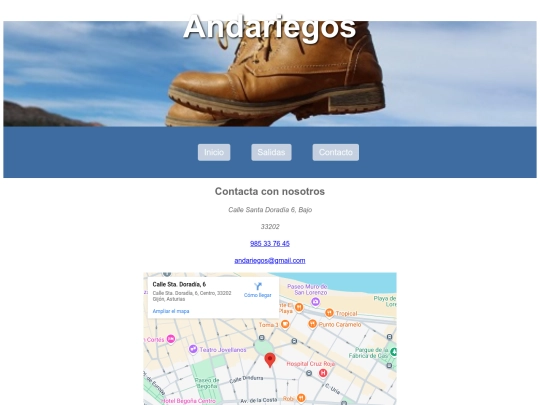Call the phone number 985 33 76 45
This screenshot has width=540, height=405.
[x=270, y=243]
